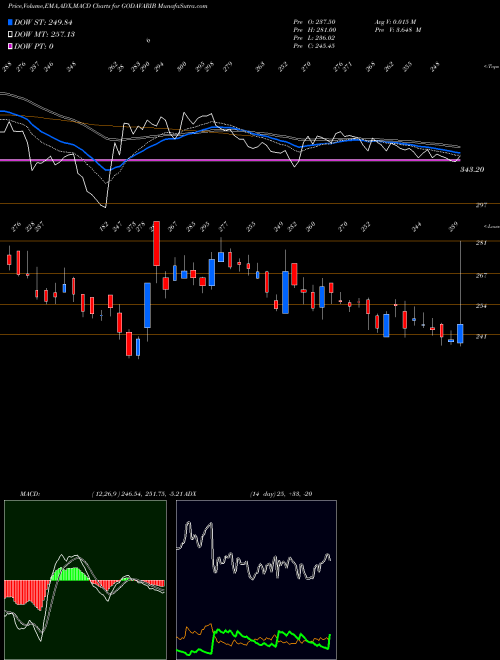Click the 267 price level label
Screen dimensions: 500x660
coord(481,275)
